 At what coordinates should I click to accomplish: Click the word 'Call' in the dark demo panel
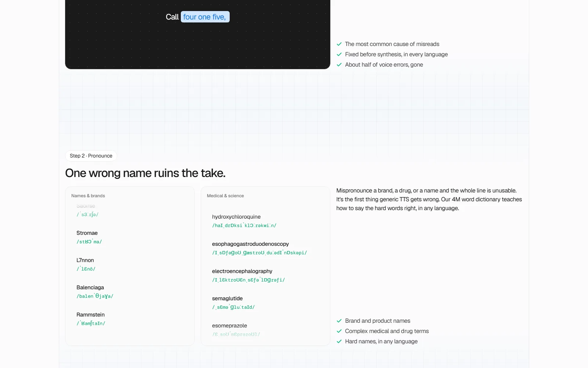(172, 17)
